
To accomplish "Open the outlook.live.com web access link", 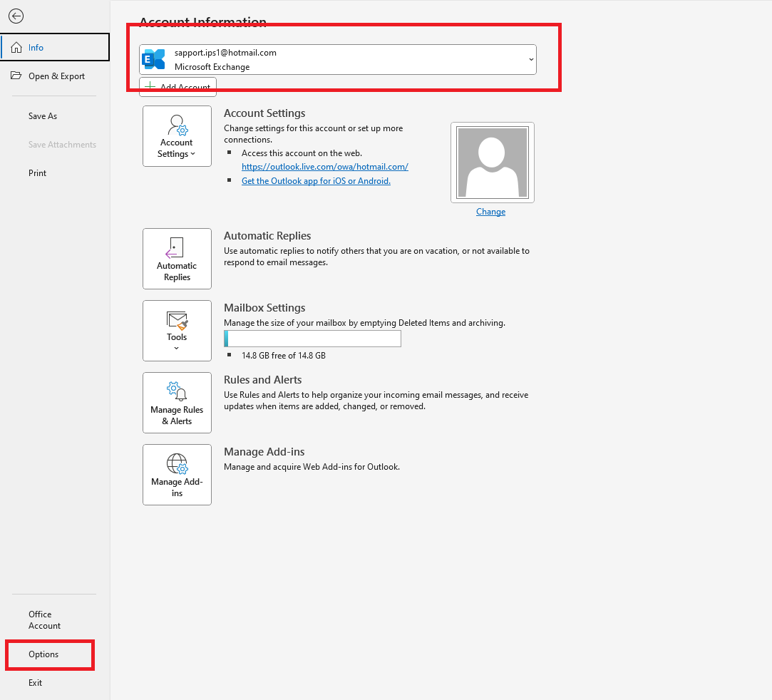I will click(x=325, y=166).
